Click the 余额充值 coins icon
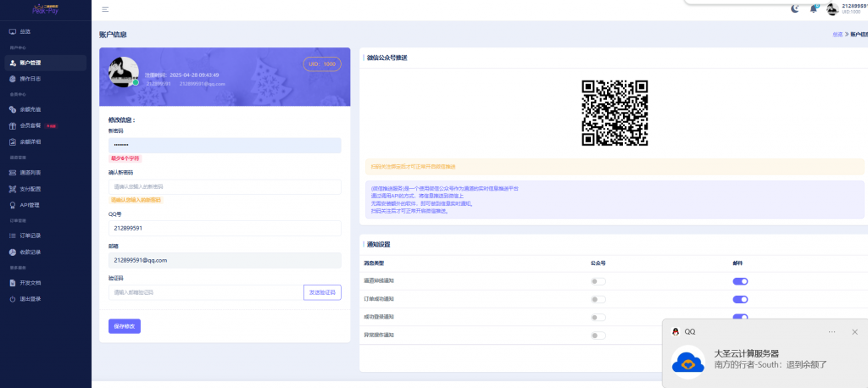Image resolution: width=868 pixels, height=388 pixels. click(x=13, y=109)
